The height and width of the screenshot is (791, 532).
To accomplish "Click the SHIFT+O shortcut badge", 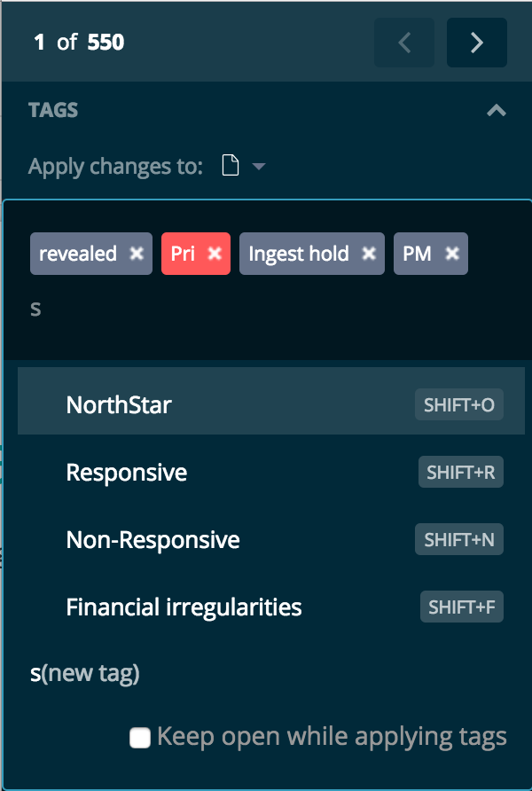I will (459, 404).
